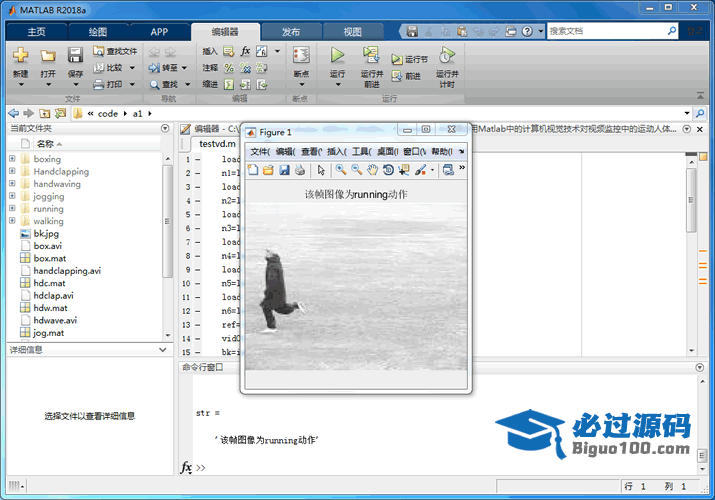The width and height of the screenshot is (715, 500).
Task: Open the Compare (比较) dropdown arrow
Action: (131, 68)
